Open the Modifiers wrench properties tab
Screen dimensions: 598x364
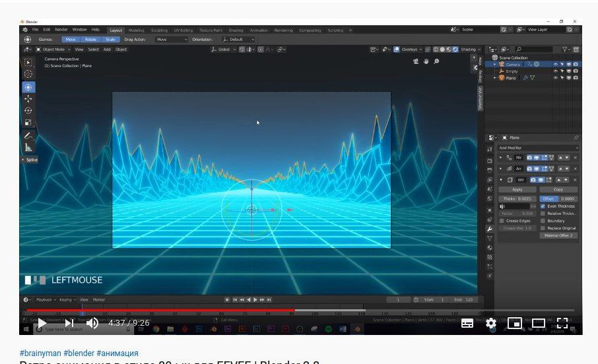[x=490, y=229]
